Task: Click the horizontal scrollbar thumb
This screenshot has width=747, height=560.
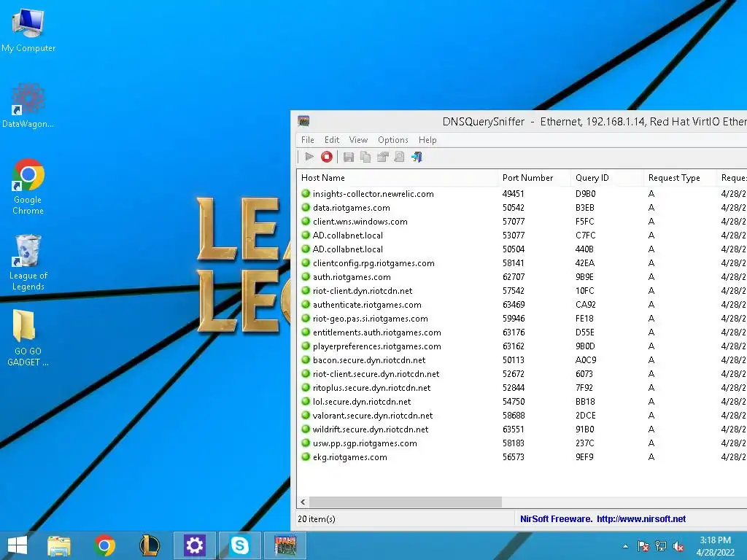Action: 406,502
